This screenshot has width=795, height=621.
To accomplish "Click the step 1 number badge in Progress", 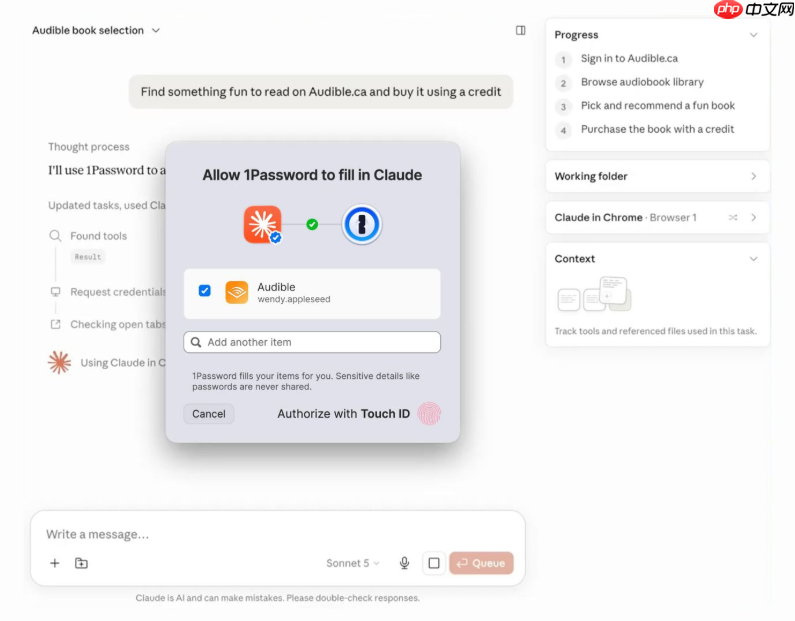I will pos(563,59).
